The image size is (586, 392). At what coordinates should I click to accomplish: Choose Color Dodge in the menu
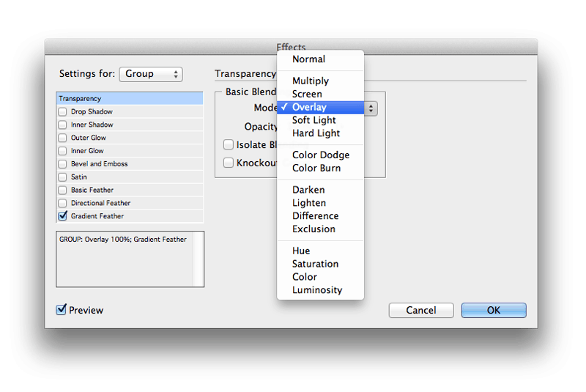(320, 155)
